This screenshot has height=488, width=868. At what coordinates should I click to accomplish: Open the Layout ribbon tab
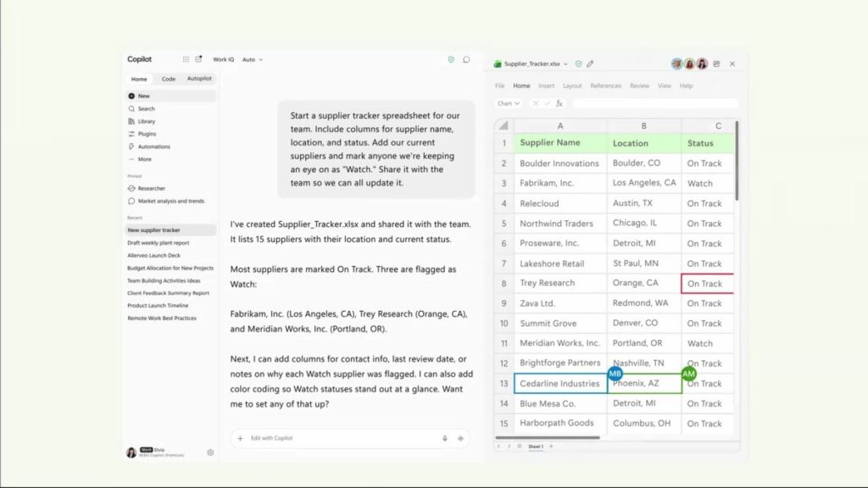point(572,86)
